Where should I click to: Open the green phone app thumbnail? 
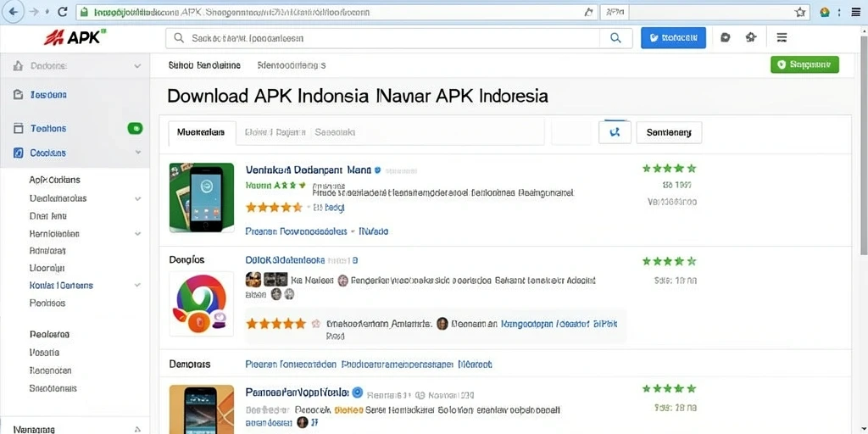point(202,198)
